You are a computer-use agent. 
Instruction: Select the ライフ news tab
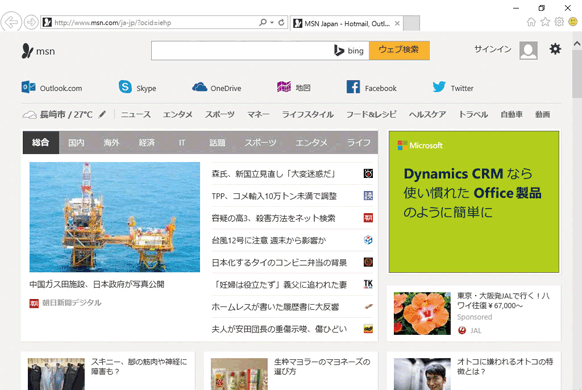click(359, 142)
